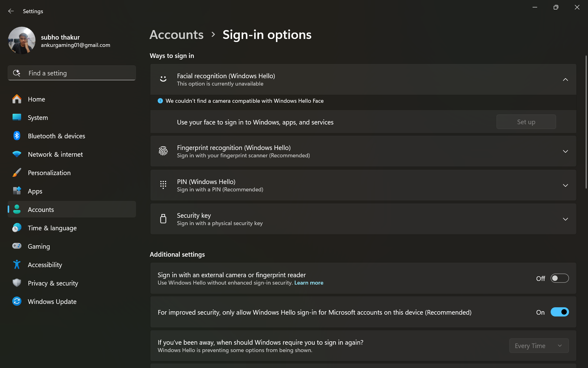The height and width of the screenshot is (368, 588).
Task: Click the Accounts person icon
Action: (17, 209)
